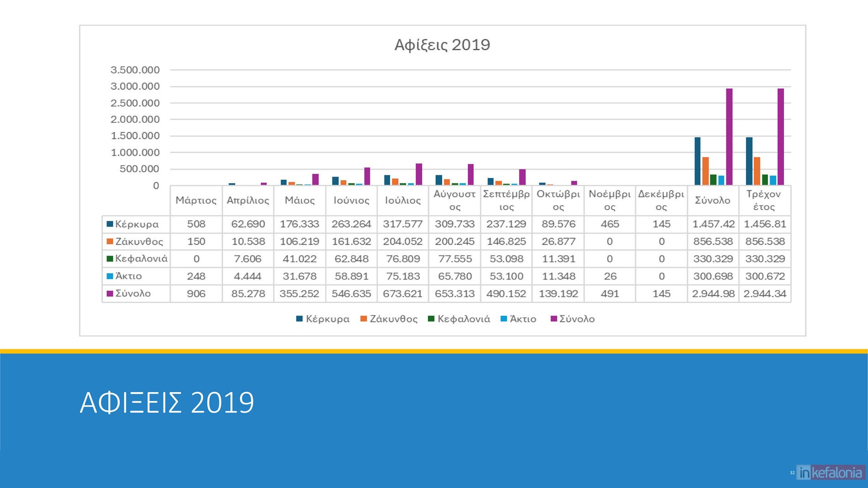The image size is (868, 488).
Task: Click the cell value 85.278
Action: pos(248,294)
